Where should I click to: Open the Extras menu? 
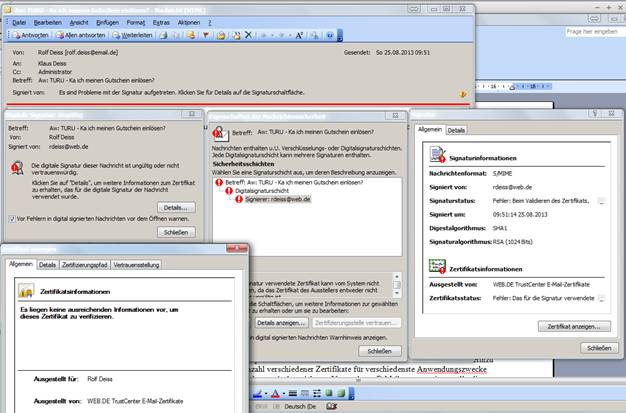point(161,23)
